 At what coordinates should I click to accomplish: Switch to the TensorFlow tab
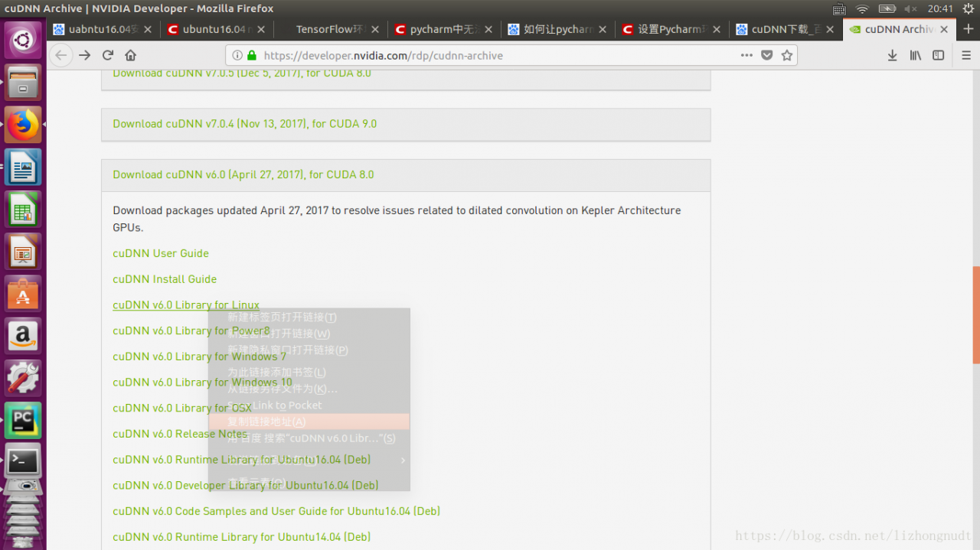[x=331, y=29]
